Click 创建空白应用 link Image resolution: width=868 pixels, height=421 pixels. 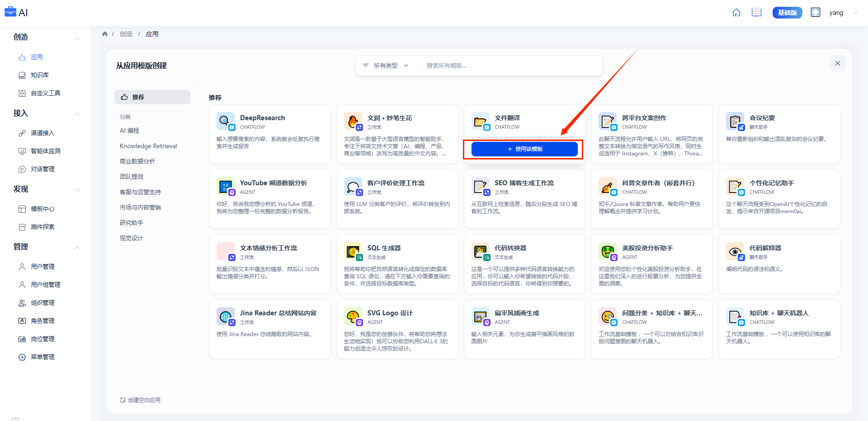pyautogui.click(x=141, y=400)
